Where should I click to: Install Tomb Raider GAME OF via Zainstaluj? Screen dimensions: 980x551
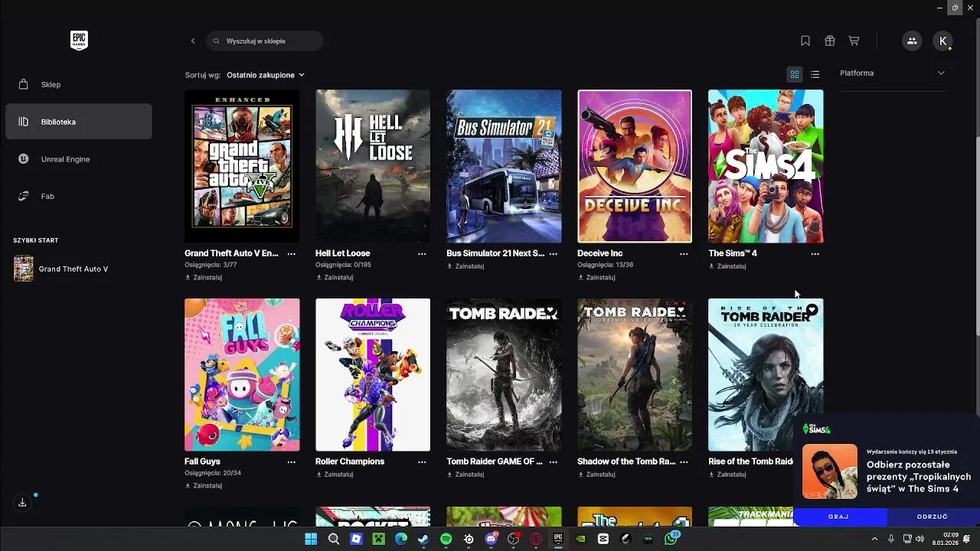pos(465,474)
